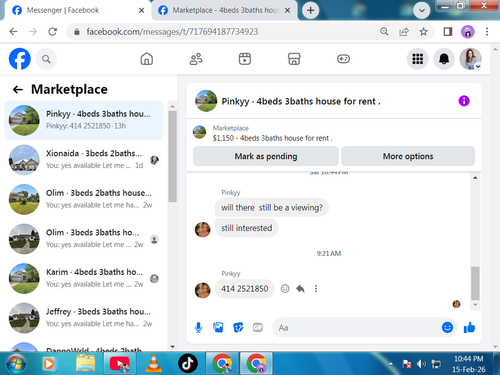React to the 414 2521850 message

coord(285,289)
